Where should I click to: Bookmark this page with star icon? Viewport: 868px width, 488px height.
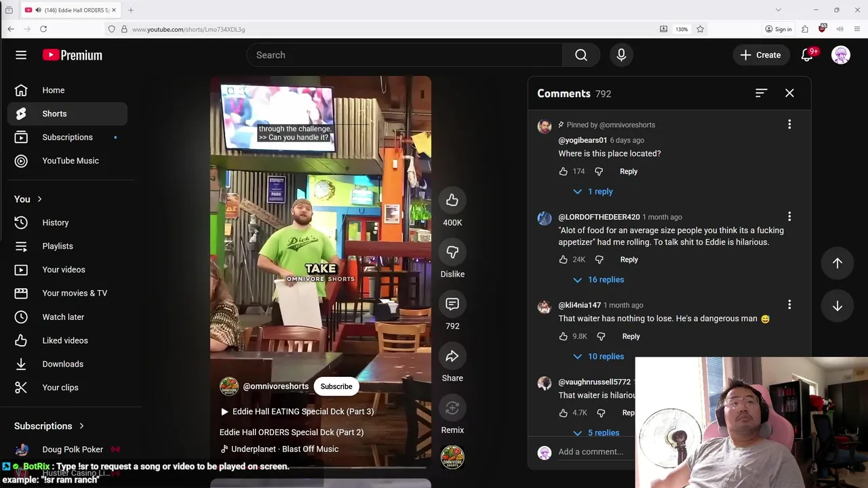pos(700,29)
